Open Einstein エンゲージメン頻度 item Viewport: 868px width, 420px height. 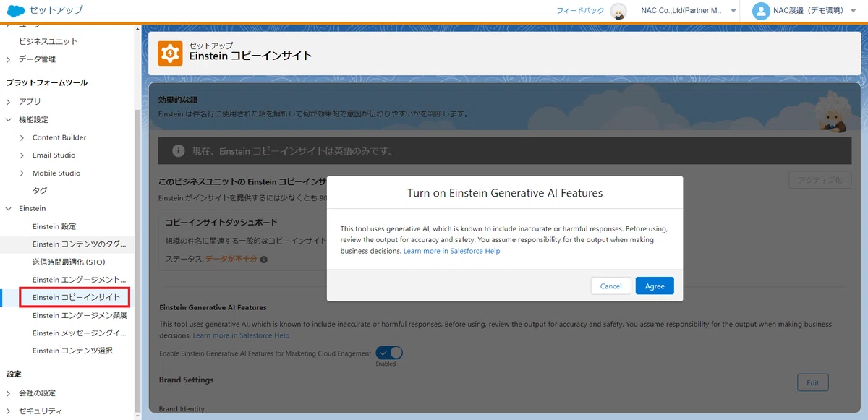(x=80, y=315)
